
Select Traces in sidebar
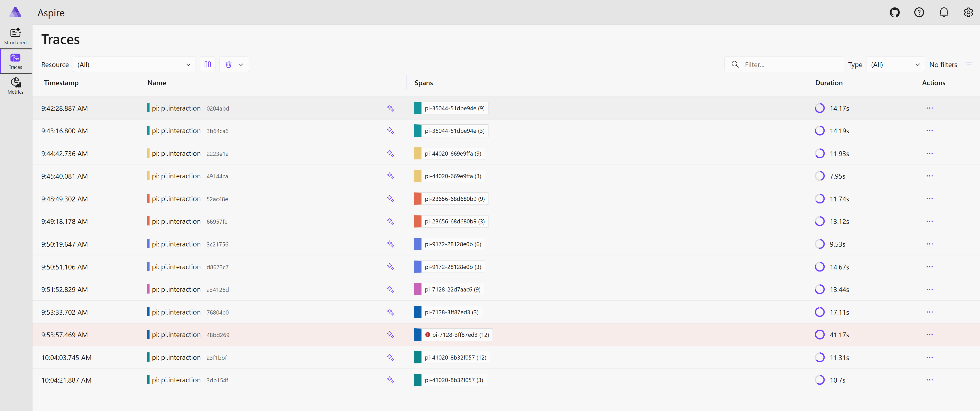tap(16, 61)
